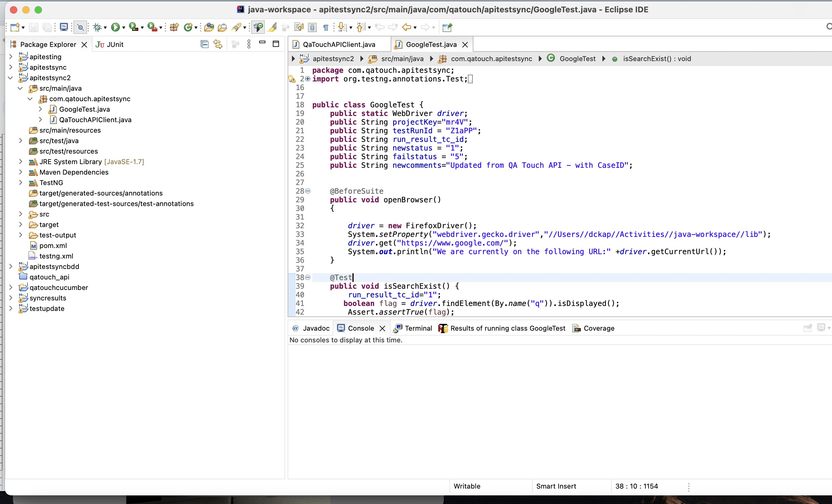Close the Console view
Screen dimensions: 832x504
pyautogui.click(x=382, y=328)
